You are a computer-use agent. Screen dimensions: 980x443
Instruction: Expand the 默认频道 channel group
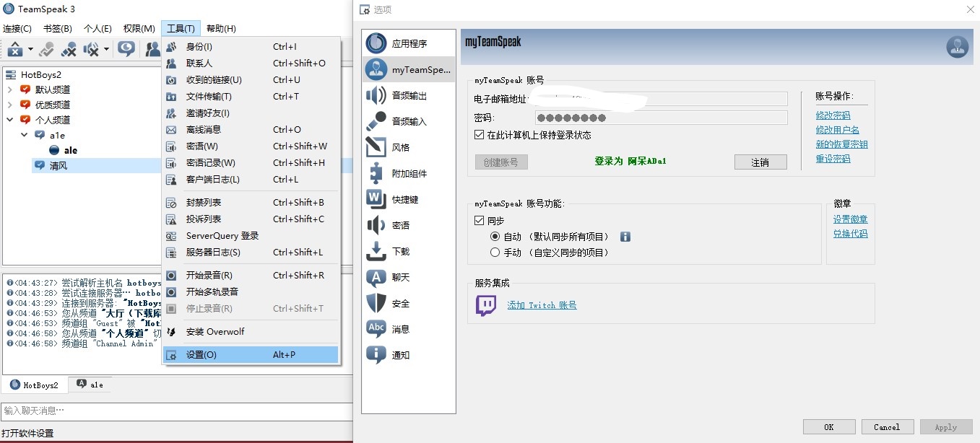tap(9, 89)
